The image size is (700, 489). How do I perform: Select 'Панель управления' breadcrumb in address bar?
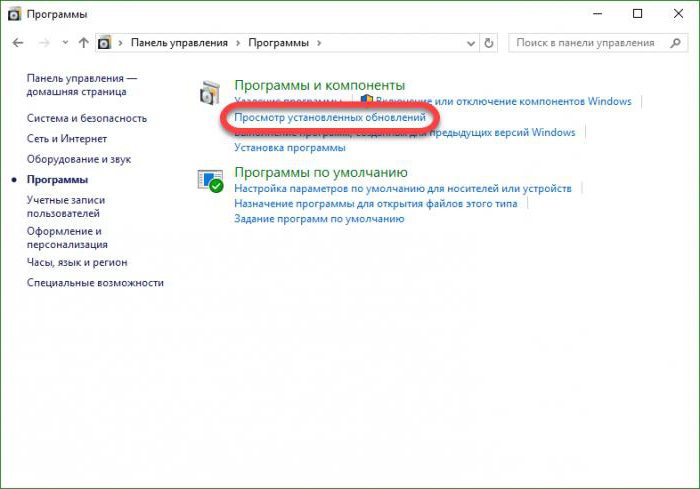[x=179, y=43]
